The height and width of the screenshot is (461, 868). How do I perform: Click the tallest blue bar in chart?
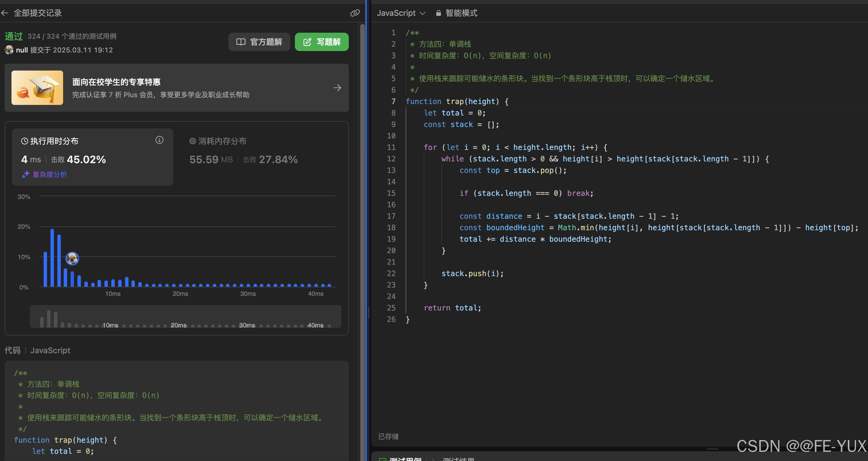pyautogui.click(x=52, y=258)
